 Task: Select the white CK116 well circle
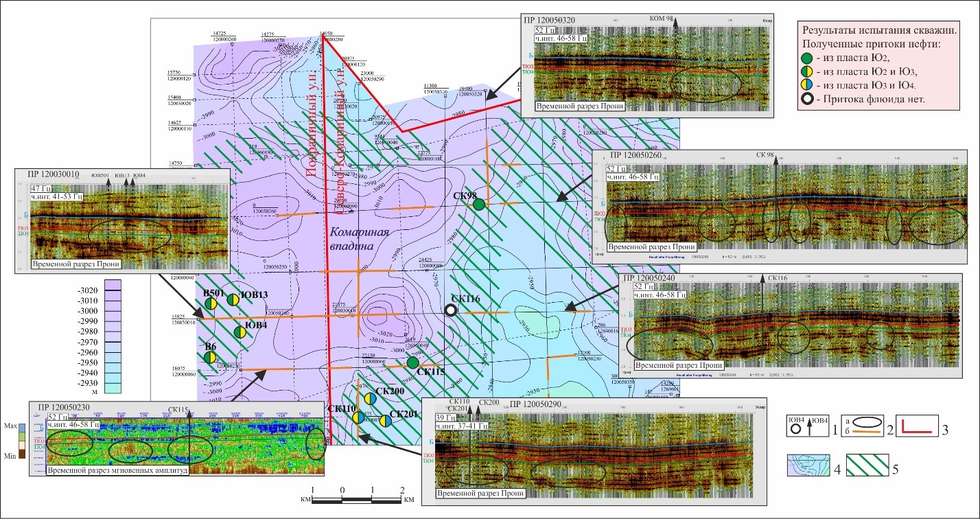click(x=451, y=310)
